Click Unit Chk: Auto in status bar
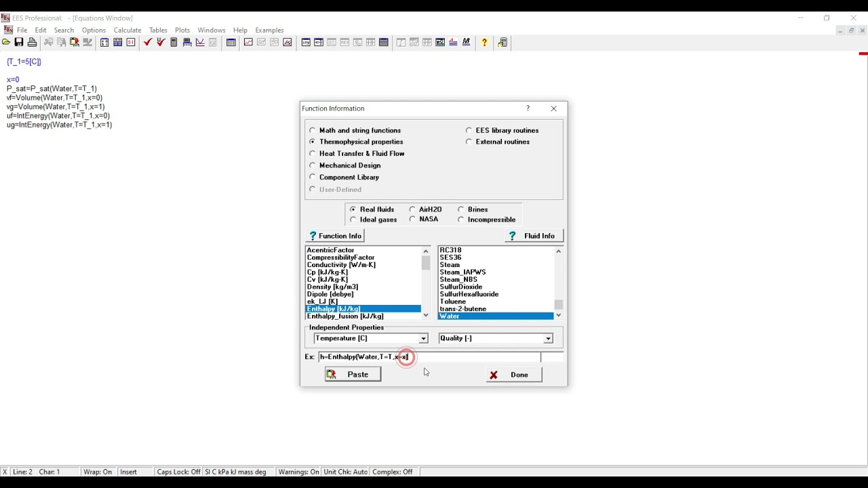 click(346, 472)
